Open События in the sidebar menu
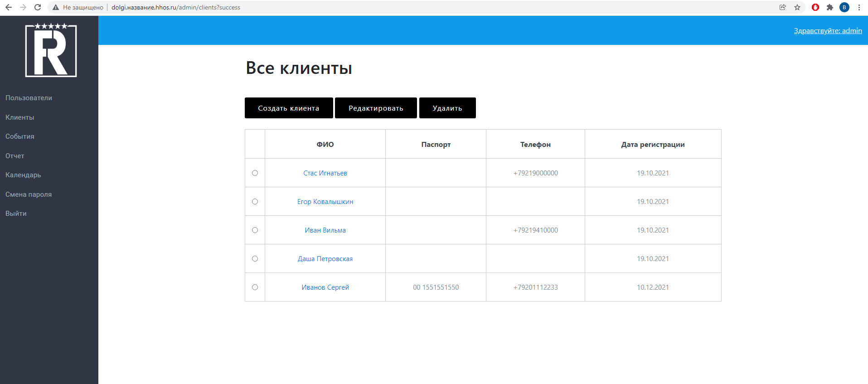This screenshot has width=868, height=384. (x=20, y=136)
